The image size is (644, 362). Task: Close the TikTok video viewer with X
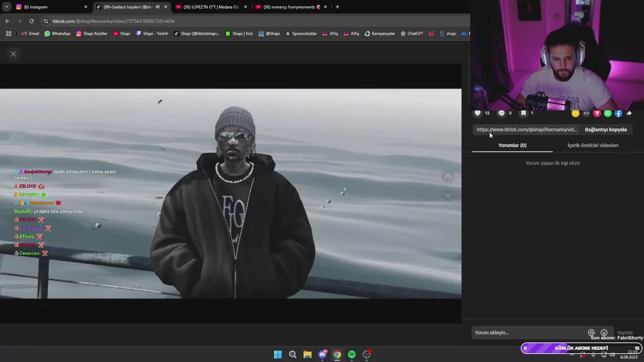click(x=14, y=54)
